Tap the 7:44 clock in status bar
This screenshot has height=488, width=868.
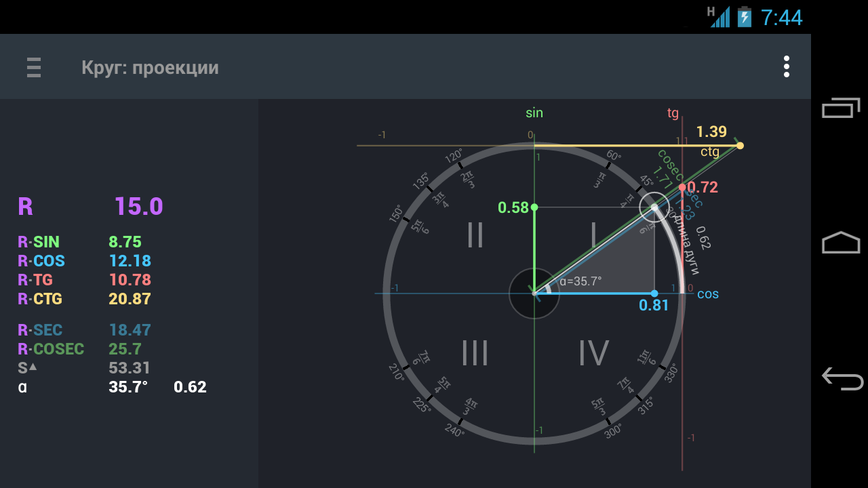(781, 17)
